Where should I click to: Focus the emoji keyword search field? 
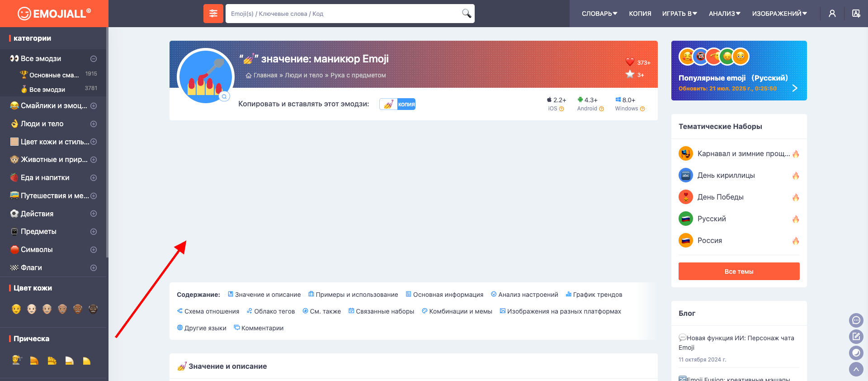pyautogui.click(x=344, y=14)
